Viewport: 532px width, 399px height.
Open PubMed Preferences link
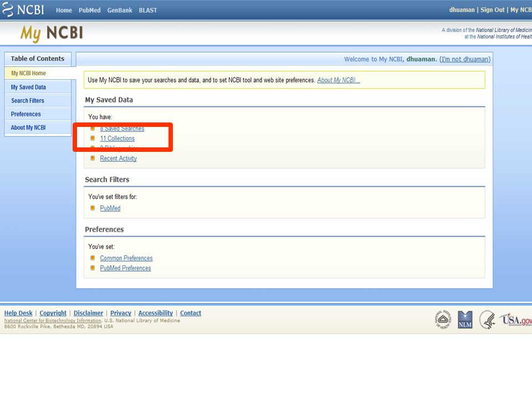[x=126, y=268]
